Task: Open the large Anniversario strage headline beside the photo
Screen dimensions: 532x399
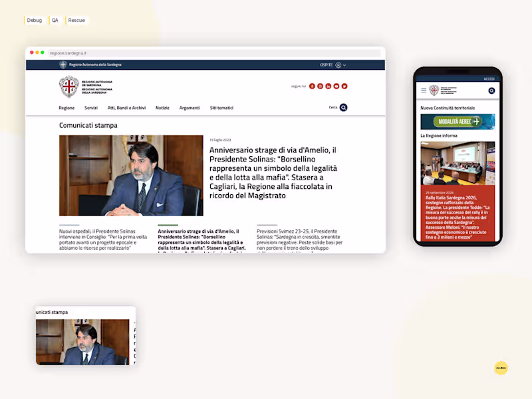Action: pos(273,173)
